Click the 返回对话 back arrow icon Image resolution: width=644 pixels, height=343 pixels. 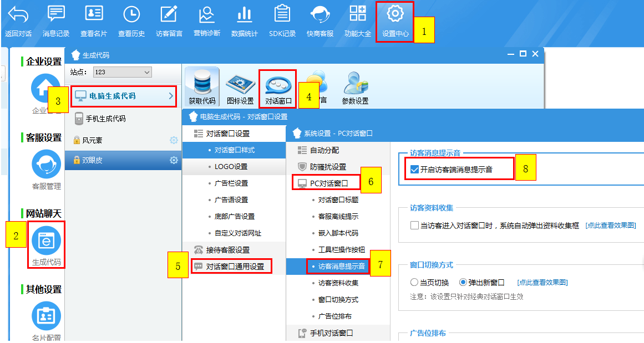(18, 14)
